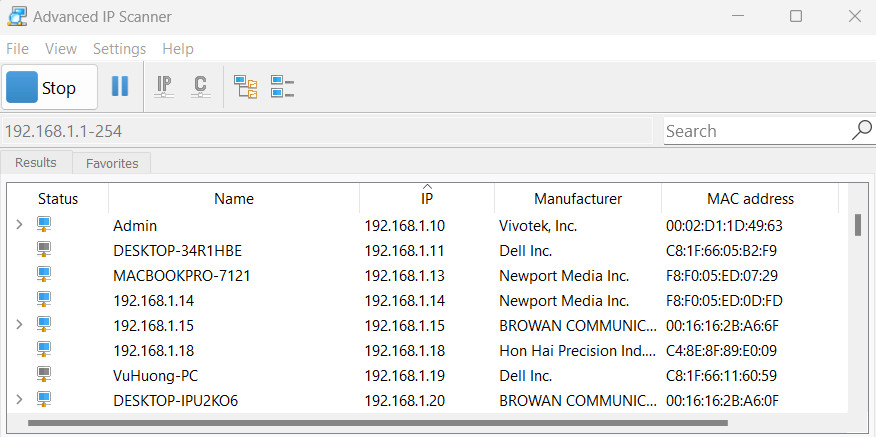This screenshot has width=876, height=437.
Task: Switch to the Results tab
Action: pos(36,163)
